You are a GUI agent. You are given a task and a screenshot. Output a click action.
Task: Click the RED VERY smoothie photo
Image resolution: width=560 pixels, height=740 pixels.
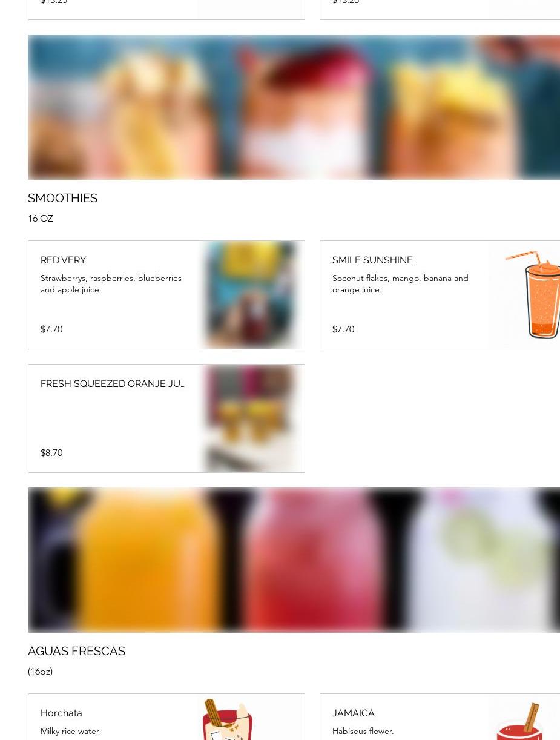point(251,295)
